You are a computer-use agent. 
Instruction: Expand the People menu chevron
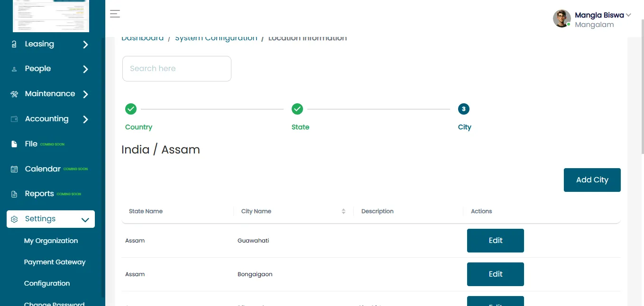[85, 69]
